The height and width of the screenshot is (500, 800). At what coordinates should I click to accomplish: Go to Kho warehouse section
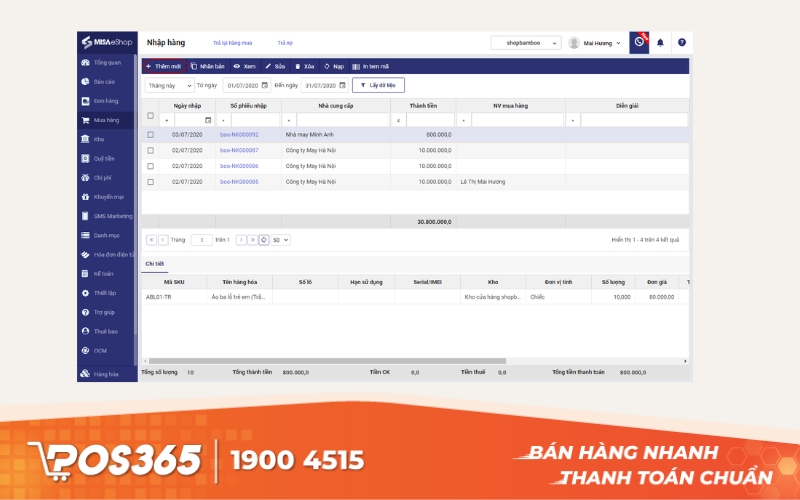point(99,139)
